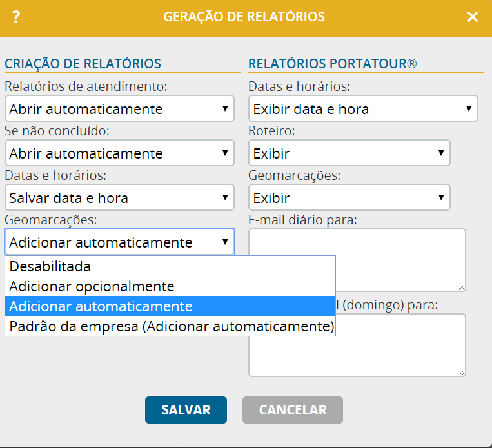Collapse the open Geomarcações combo box field

click(119, 242)
